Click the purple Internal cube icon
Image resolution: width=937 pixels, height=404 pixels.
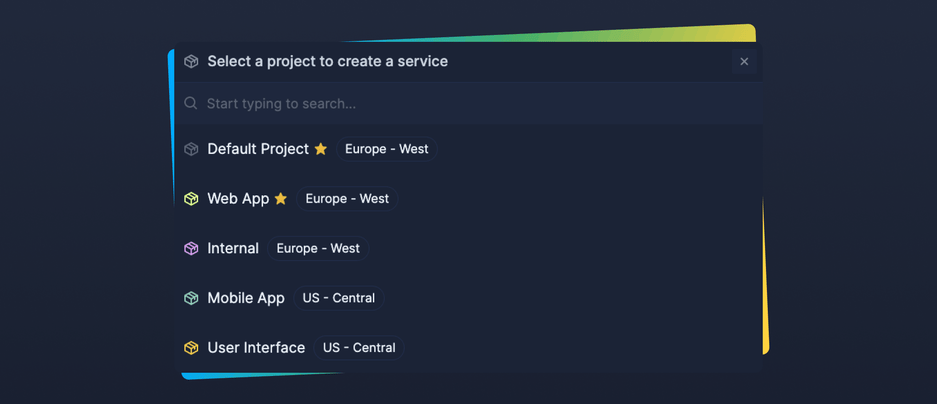click(x=191, y=248)
